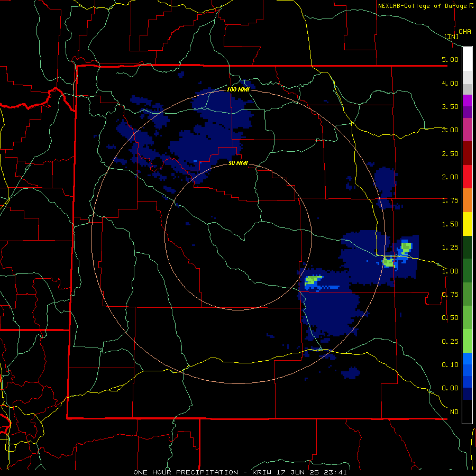Screen dimensions: 476x476
Task: Select the yellow legend swatch
Action: coord(467,224)
